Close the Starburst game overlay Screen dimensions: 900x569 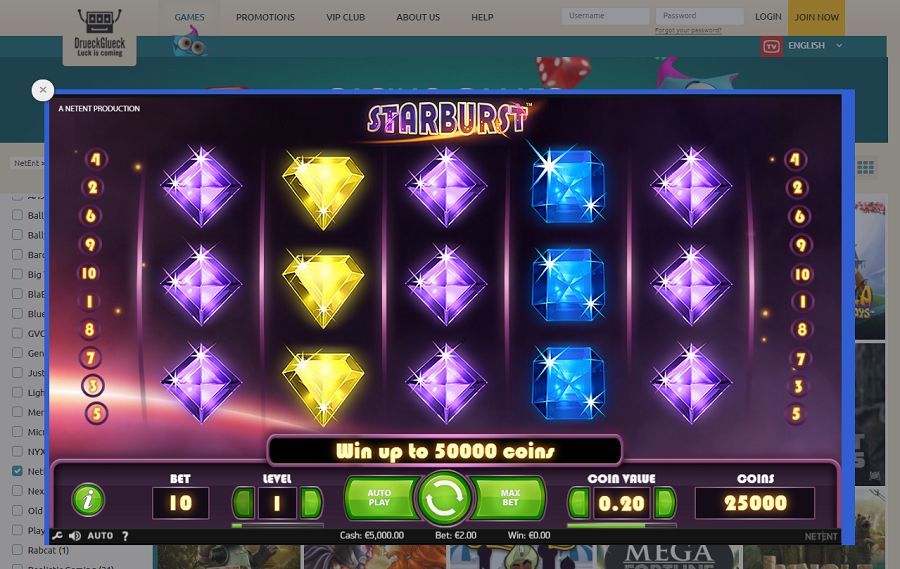pyautogui.click(x=43, y=90)
